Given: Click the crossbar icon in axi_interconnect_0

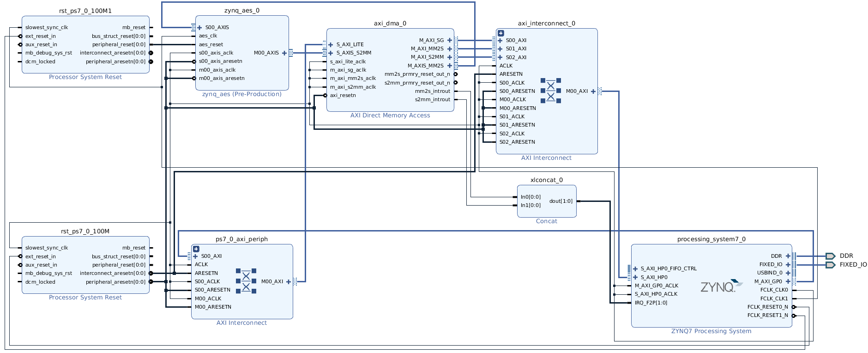Looking at the screenshot, I should click(x=551, y=91).
